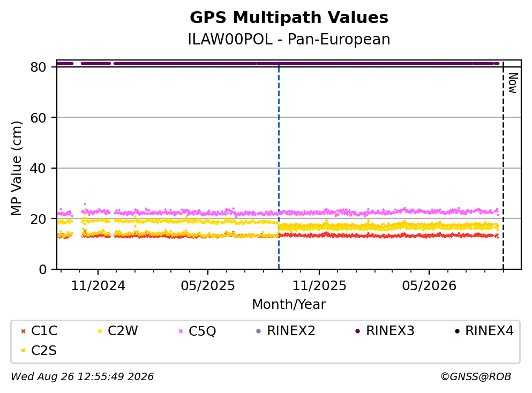Click the C5Q magenta legend marker
Screen dimensions: 532x393
coord(181,331)
